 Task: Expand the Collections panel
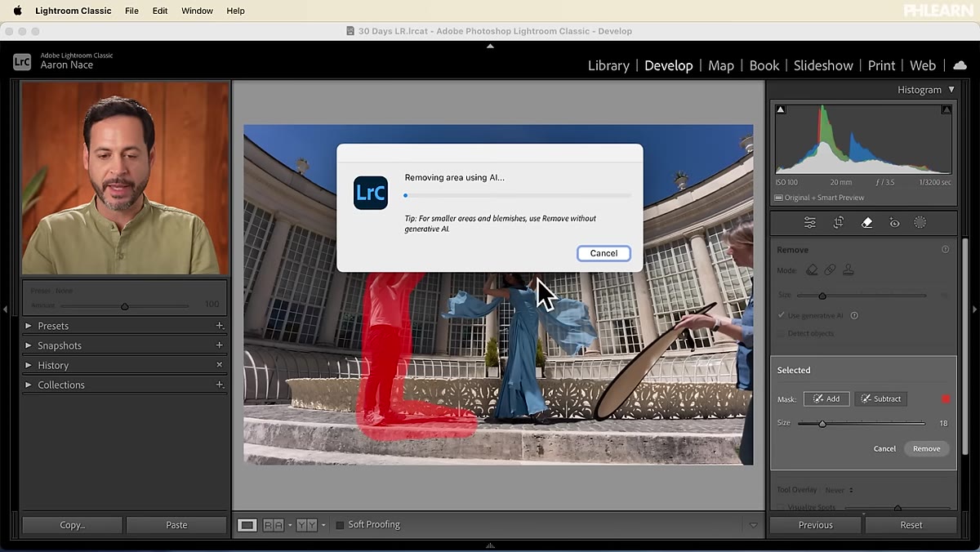pos(28,385)
